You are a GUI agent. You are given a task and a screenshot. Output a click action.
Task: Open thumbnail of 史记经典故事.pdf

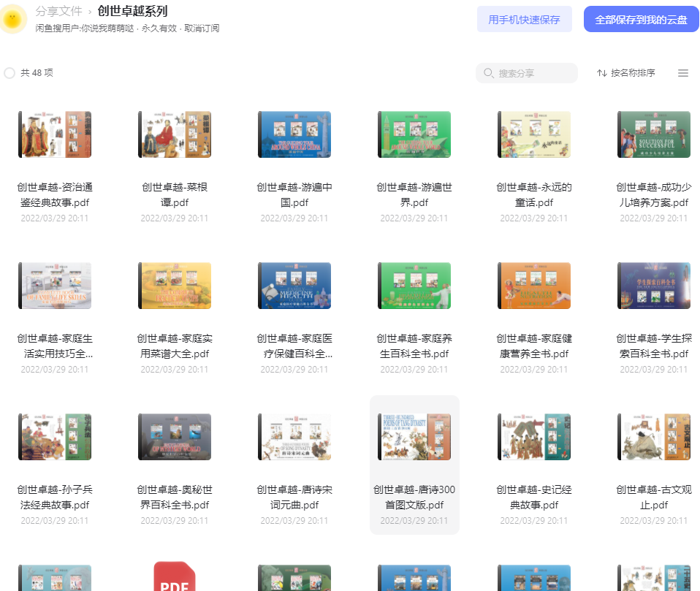pos(534,437)
